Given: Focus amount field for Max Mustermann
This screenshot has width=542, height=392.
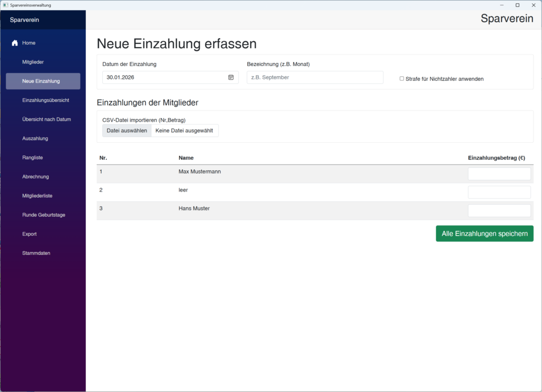Looking at the screenshot, I should [499, 174].
